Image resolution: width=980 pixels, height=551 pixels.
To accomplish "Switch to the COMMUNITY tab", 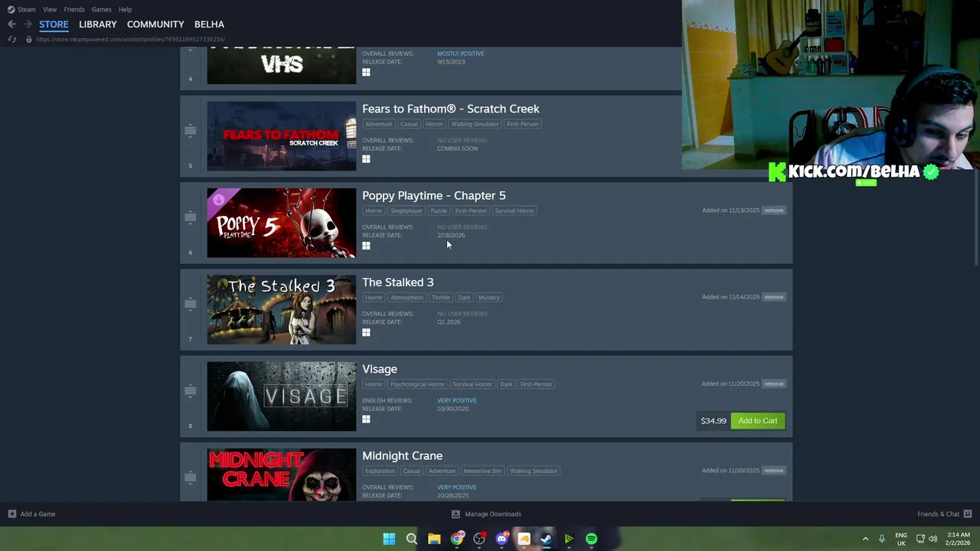I will point(155,24).
